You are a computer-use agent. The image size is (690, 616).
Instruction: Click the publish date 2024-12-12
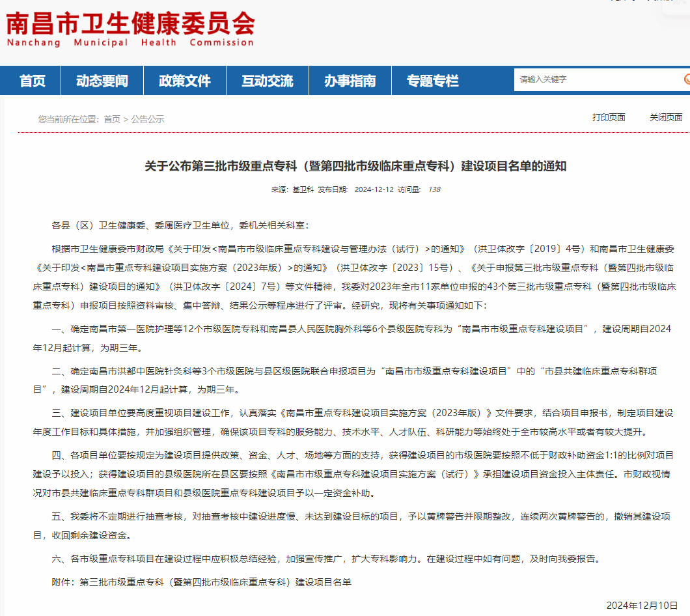click(x=374, y=189)
